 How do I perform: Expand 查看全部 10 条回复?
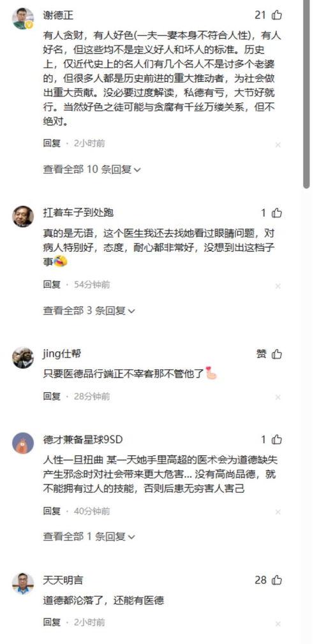pyautogui.click(x=92, y=169)
